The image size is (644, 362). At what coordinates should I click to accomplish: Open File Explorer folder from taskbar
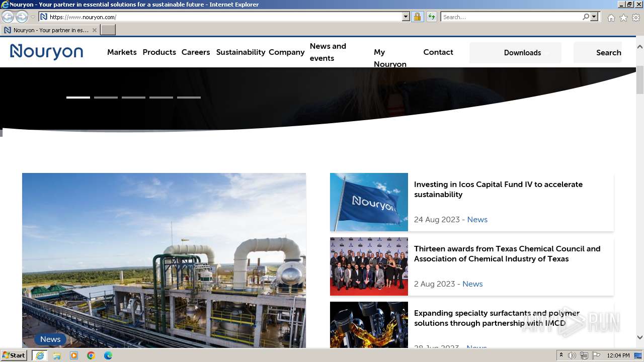point(57,355)
